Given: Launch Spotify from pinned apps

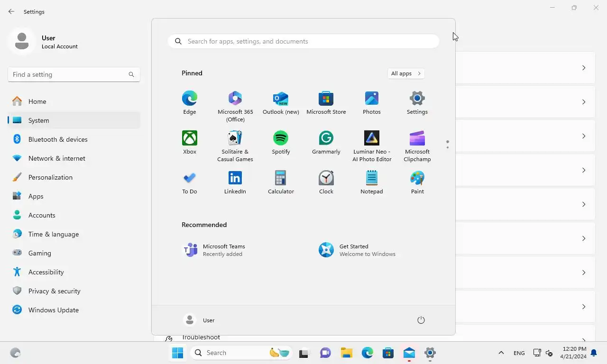Looking at the screenshot, I should tap(281, 143).
